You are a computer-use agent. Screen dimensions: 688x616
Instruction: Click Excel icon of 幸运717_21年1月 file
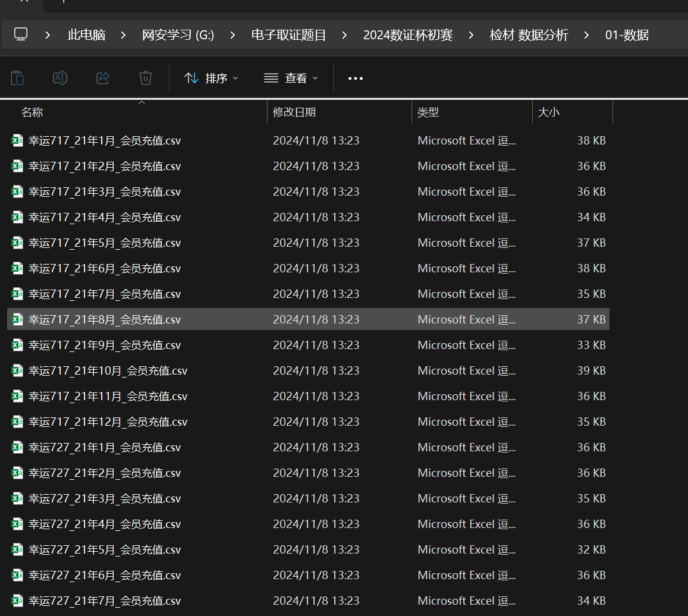coord(17,141)
